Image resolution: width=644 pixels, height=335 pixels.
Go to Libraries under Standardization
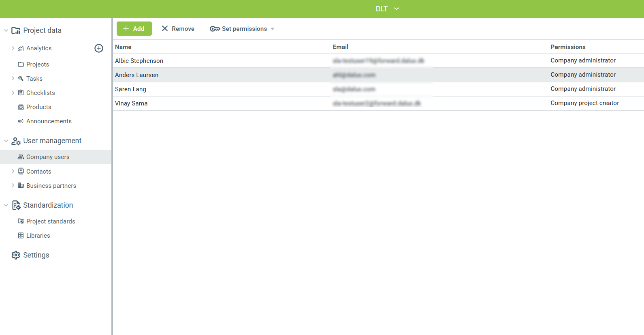(x=38, y=236)
